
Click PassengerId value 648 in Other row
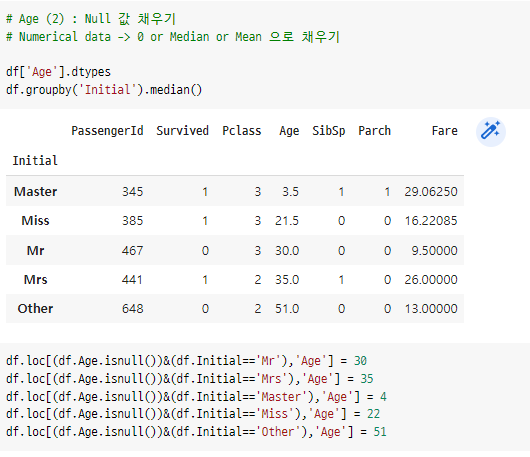(x=132, y=309)
